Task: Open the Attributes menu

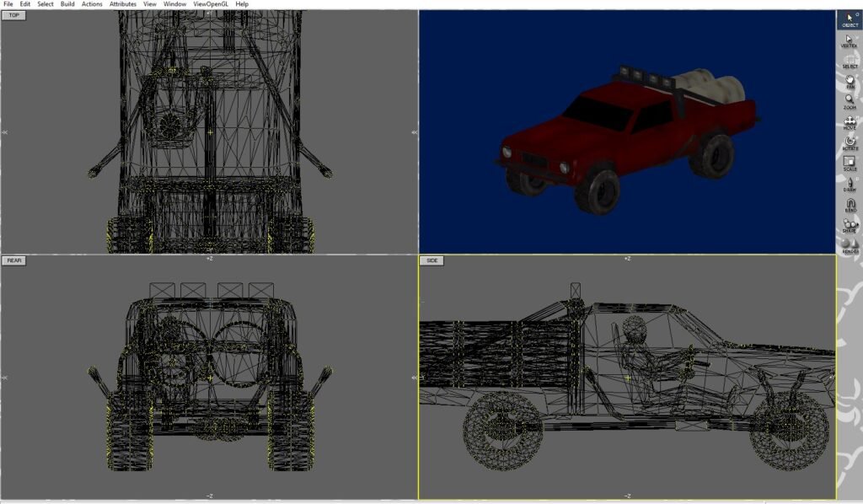Action: point(123,4)
